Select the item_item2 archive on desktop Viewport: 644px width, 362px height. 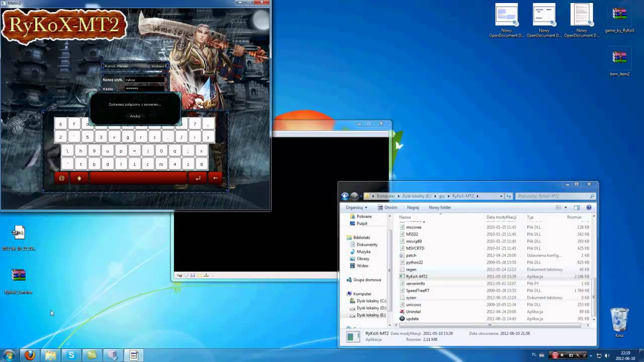619,62
